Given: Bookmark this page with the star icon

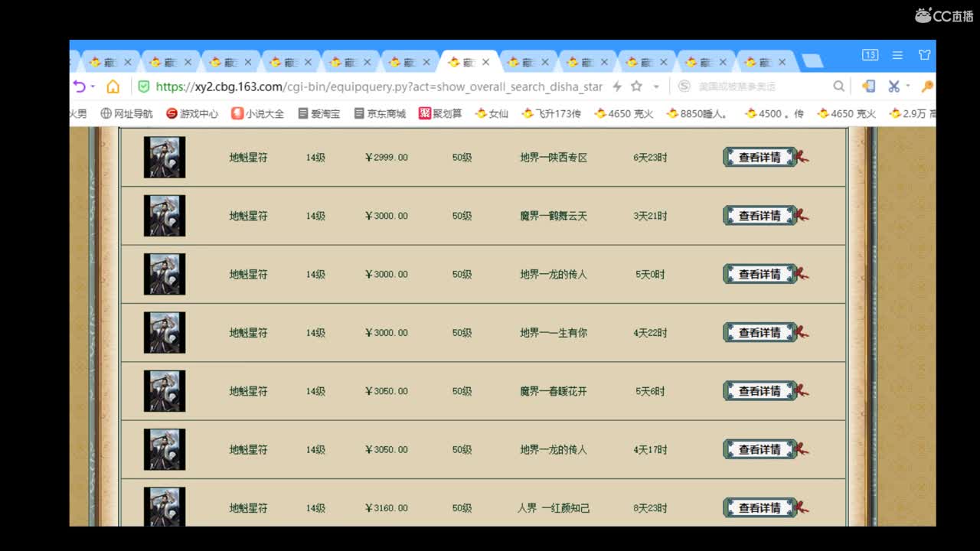Looking at the screenshot, I should [x=636, y=86].
